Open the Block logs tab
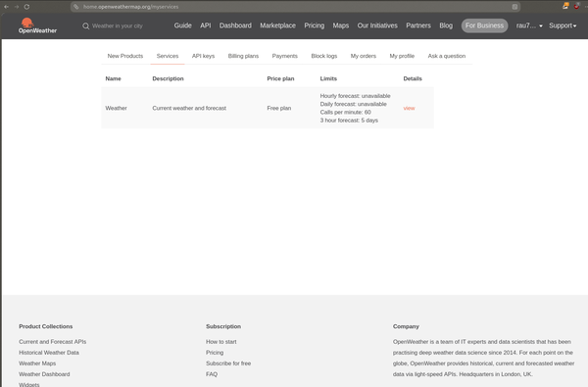The width and height of the screenshot is (588, 387). coord(324,56)
